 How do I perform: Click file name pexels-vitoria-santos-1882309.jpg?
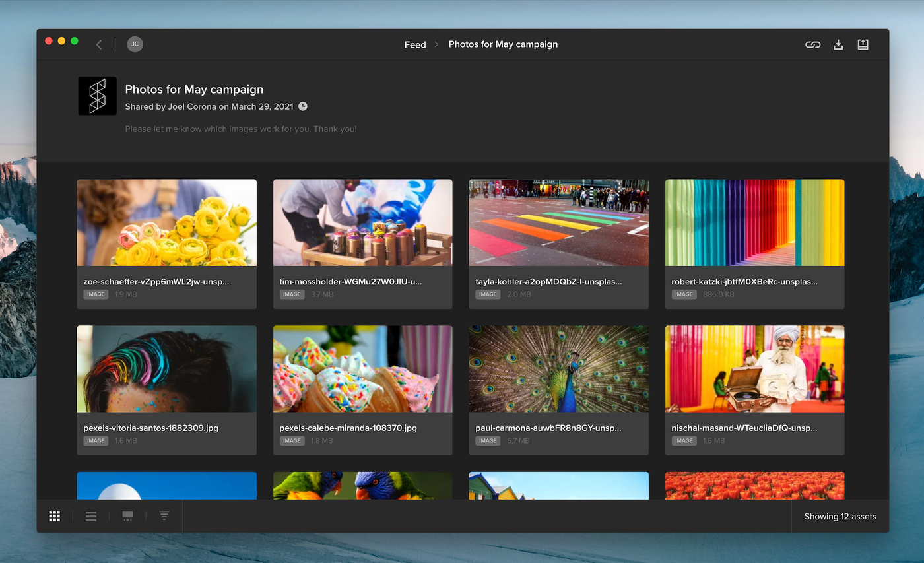click(x=150, y=428)
